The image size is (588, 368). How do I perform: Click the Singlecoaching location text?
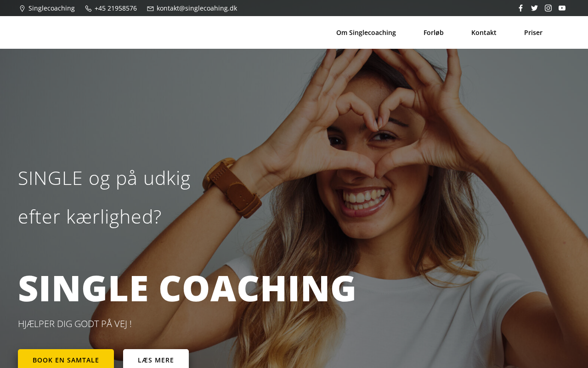click(x=51, y=8)
